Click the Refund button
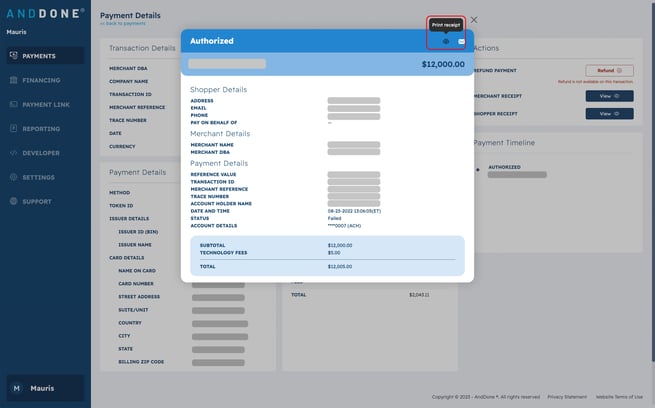Viewport: 655px width, 408px height. pyautogui.click(x=609, y=70)
